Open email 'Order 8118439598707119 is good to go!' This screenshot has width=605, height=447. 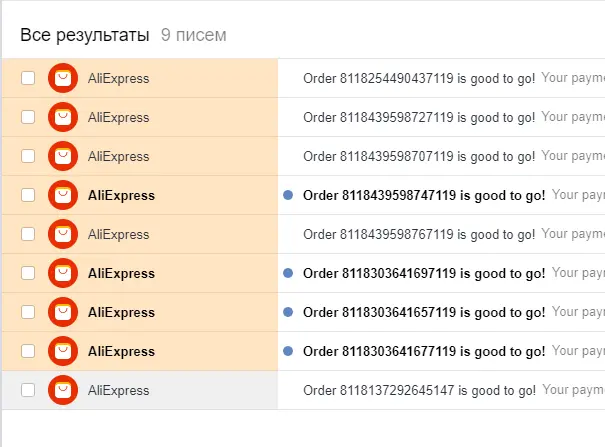pyautogui.click(x=419, y=157)
